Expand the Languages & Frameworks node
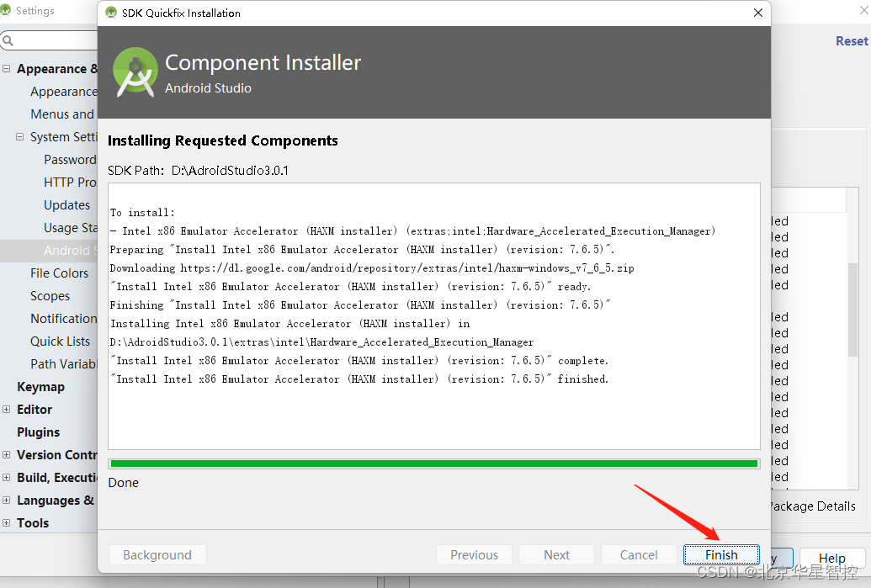 (x=7, y=501)
